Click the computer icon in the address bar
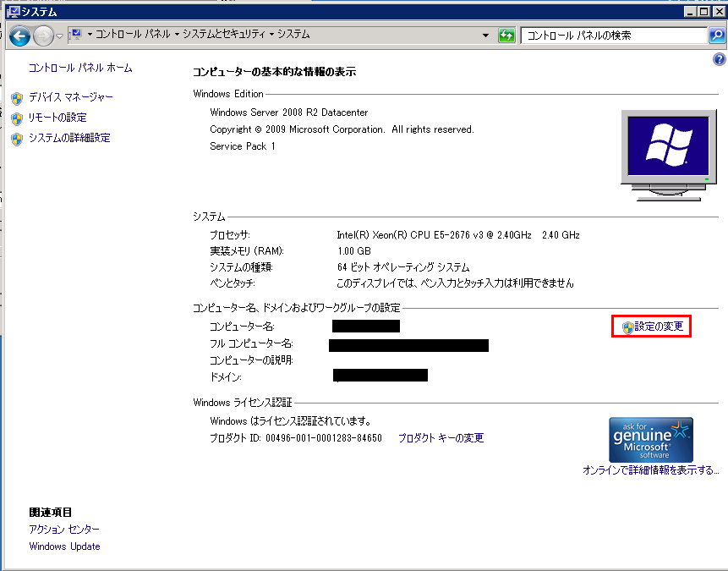728x571 pixels. click(76, 35)
